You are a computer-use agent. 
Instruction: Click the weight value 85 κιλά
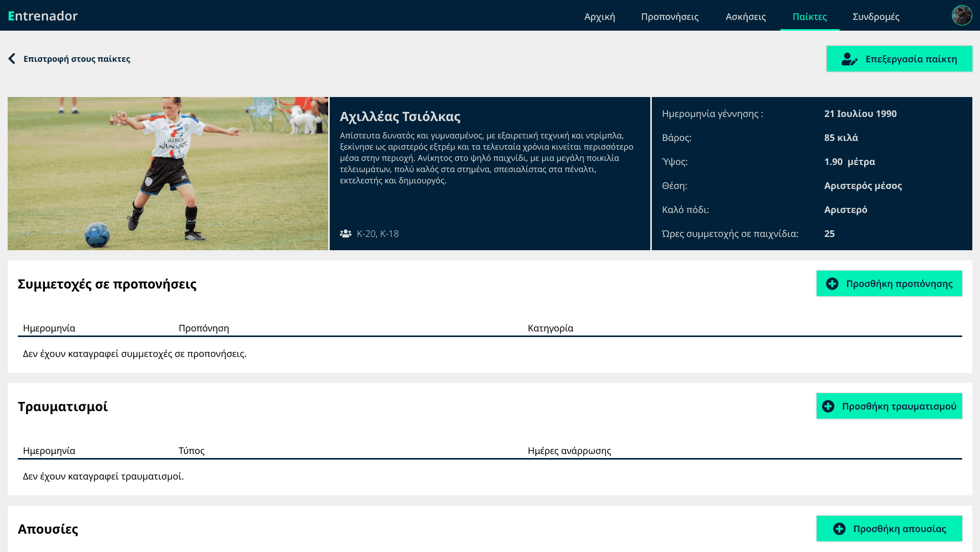coord(841,137)
